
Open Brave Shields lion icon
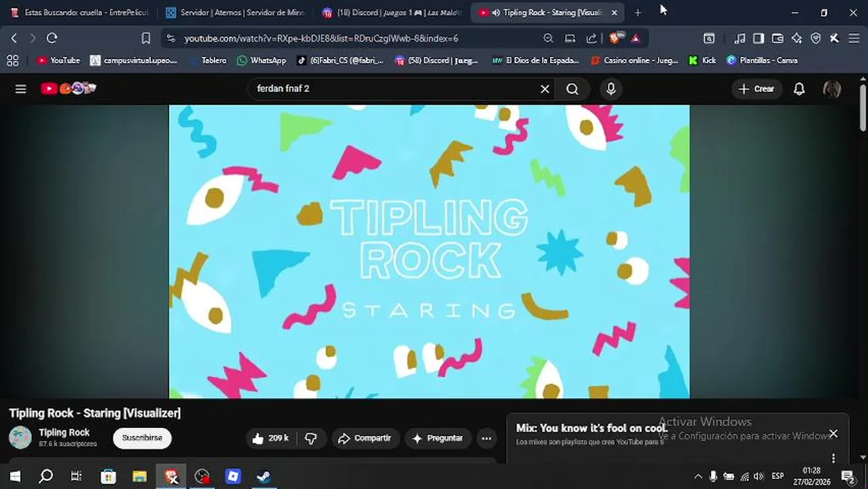pyautogui.click(x=615, y=39)
